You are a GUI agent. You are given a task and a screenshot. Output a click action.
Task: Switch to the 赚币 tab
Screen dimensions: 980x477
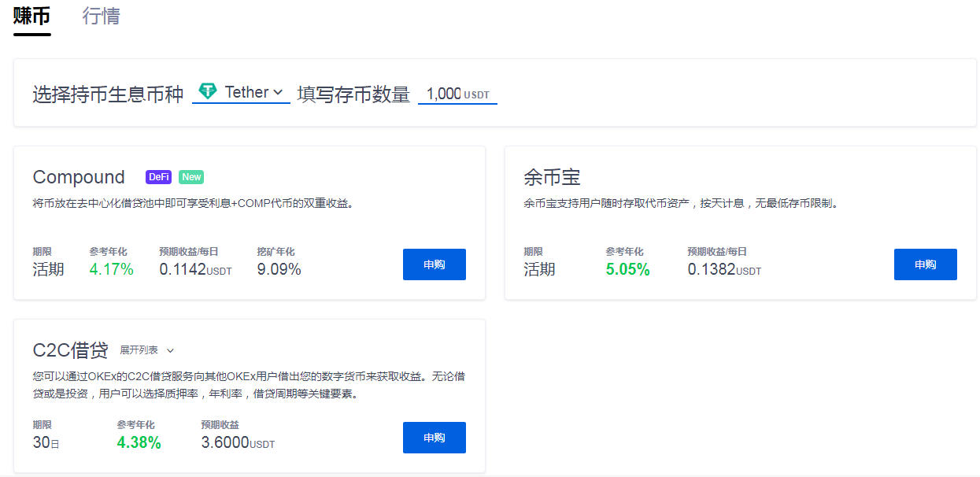click(x=32, y=16)
